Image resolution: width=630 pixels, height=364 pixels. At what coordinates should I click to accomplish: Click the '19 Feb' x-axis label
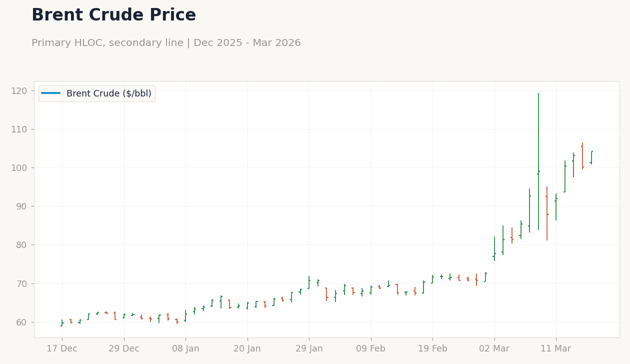pos(432,349)
